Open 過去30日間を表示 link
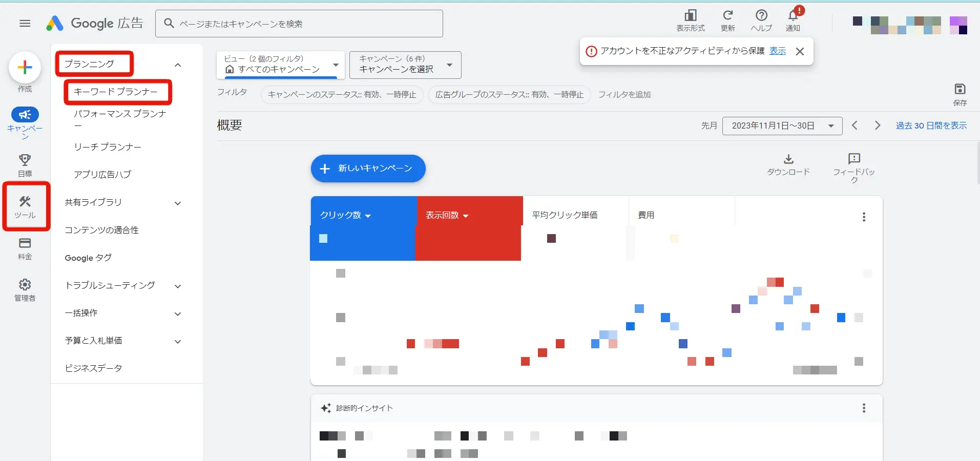This screenshot has width=980, height=461. click(931, 125)
